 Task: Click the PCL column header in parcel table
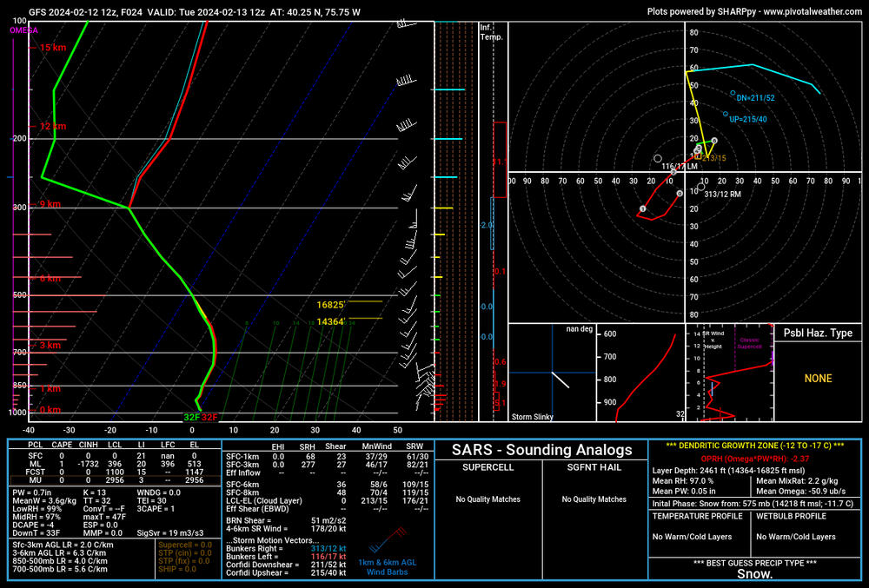coord(36,445)
